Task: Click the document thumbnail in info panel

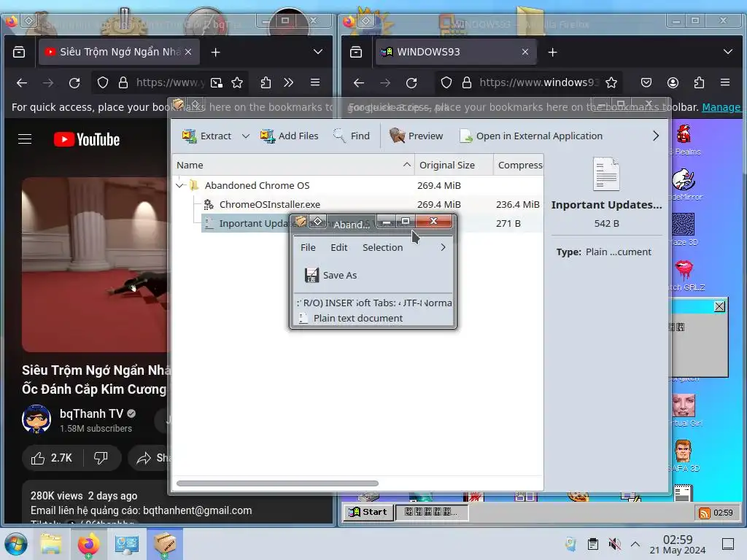Action: (606, 174)
